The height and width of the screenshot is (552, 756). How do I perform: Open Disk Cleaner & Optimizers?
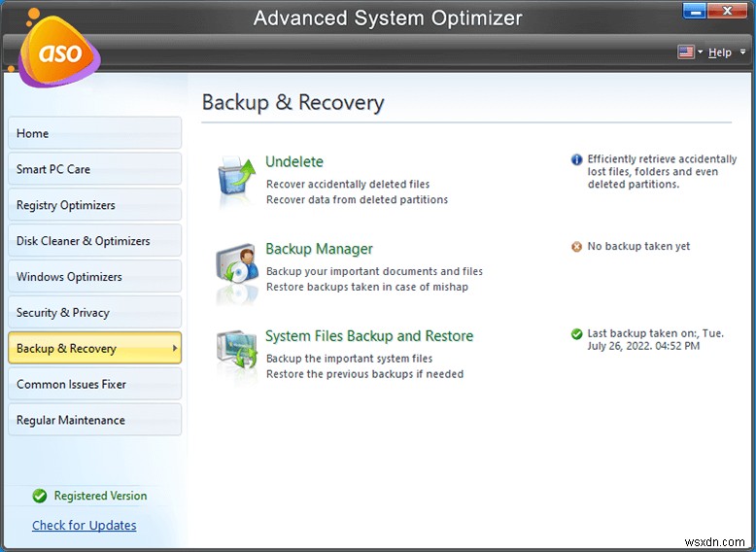[94, 240]
